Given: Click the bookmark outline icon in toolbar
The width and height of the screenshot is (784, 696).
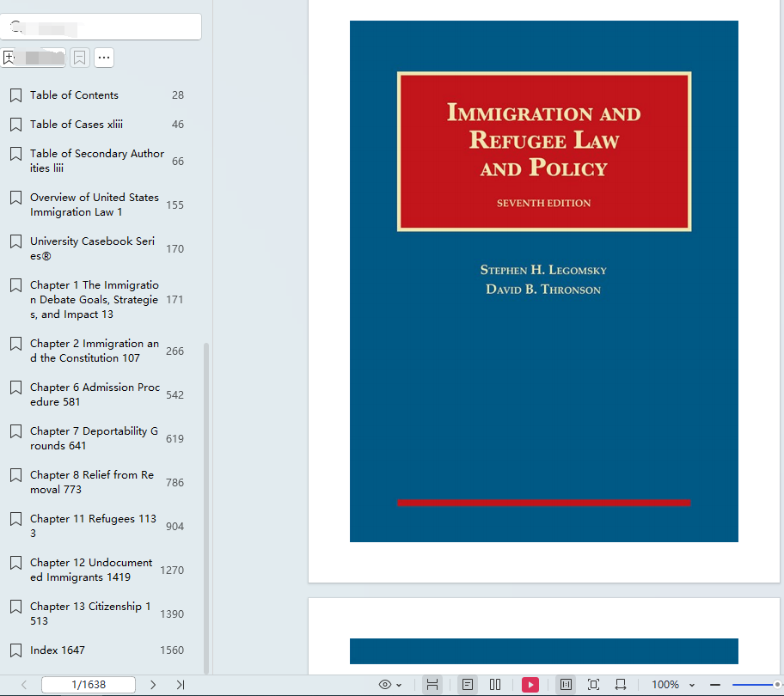Looking at the screenshot, I should [79, 58].
